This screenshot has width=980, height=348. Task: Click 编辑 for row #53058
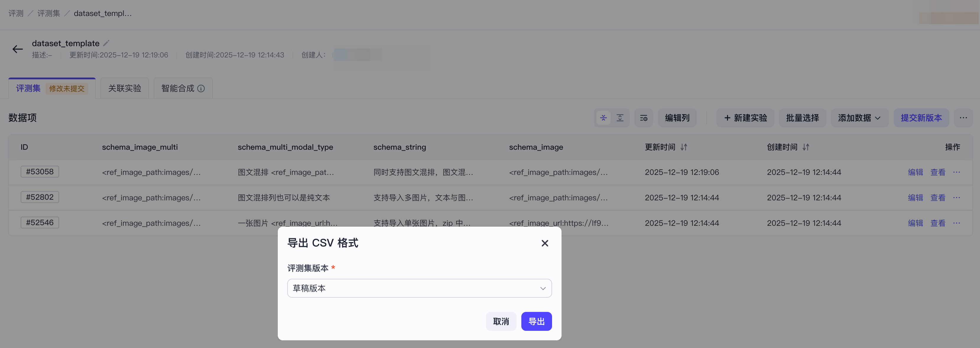(915, 172)
